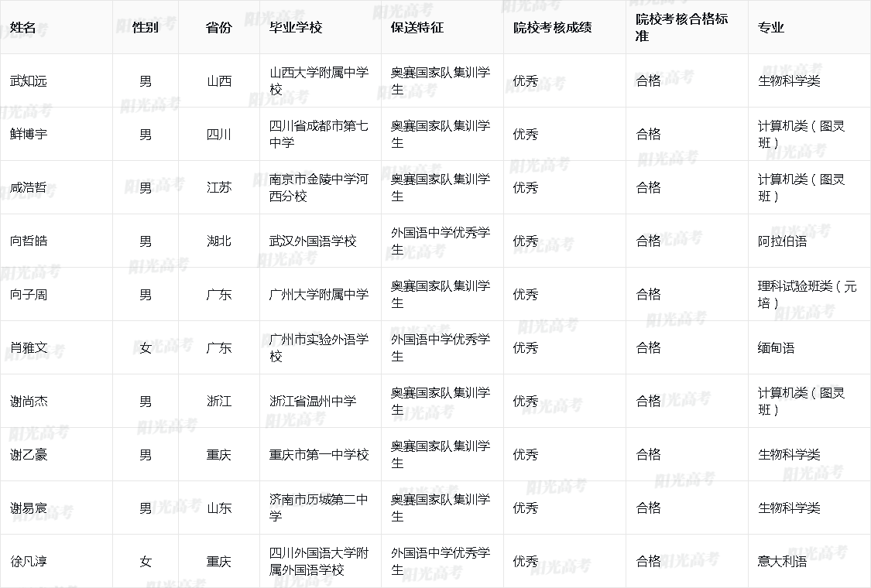The image size is (871, 588).
Task: Click 计算机类（图灵班） in 鲜博宇's row
Action: click(x=801, y=135)
